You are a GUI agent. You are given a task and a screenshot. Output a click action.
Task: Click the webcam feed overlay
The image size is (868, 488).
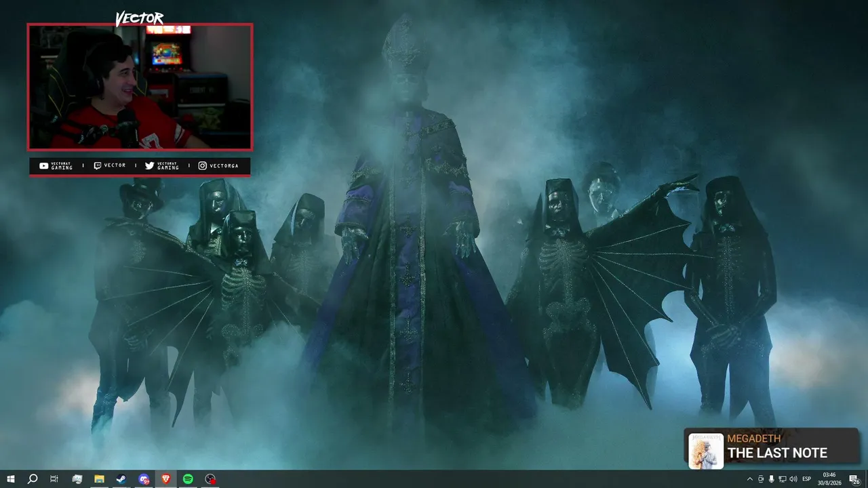140,87
